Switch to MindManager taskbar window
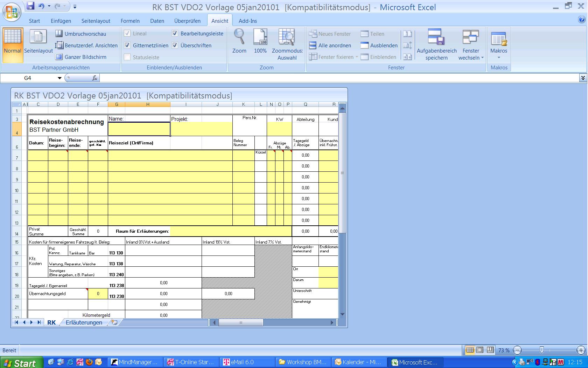The image size is (588, 368). tap(136, 362)
